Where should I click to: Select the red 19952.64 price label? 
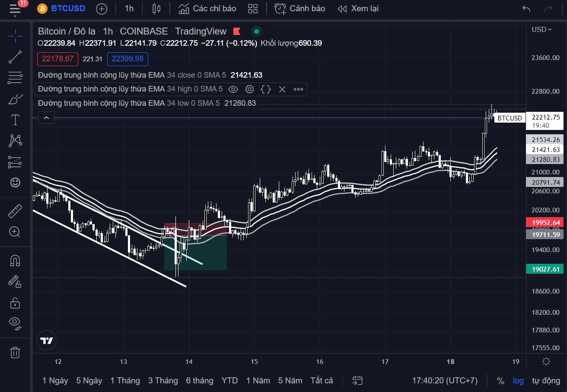point(545,223)
